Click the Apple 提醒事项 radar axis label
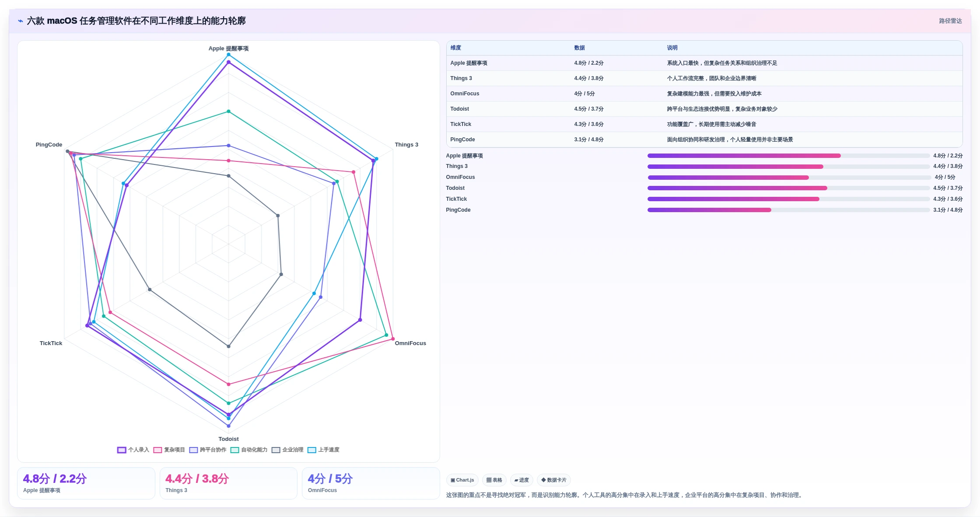Screen dimensions: 980x517 tap(228, 49)
